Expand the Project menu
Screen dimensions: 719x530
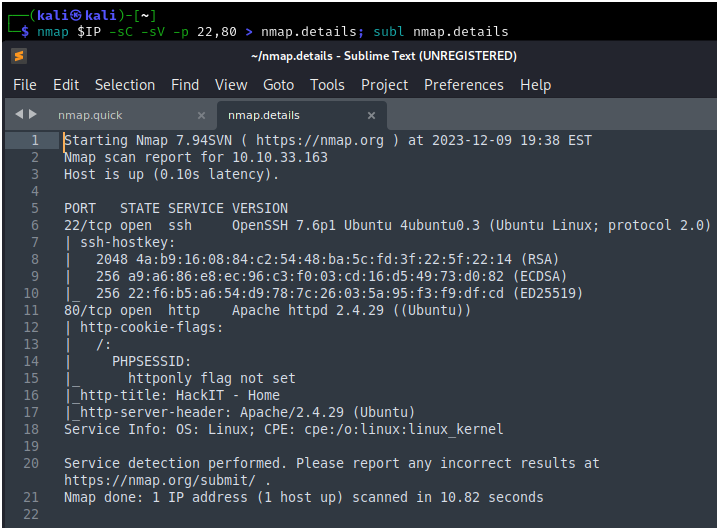point(385,85)
